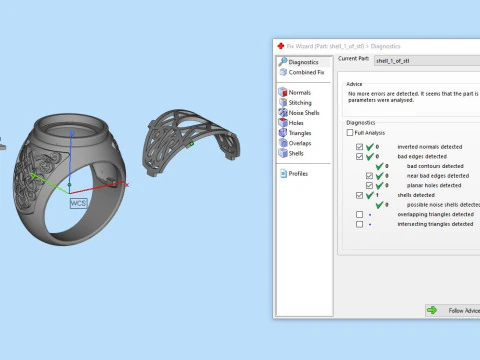Viewport: 480px width, 360px height.
Task: Open the Combined Fix page
Action: [x=303, y=72]
